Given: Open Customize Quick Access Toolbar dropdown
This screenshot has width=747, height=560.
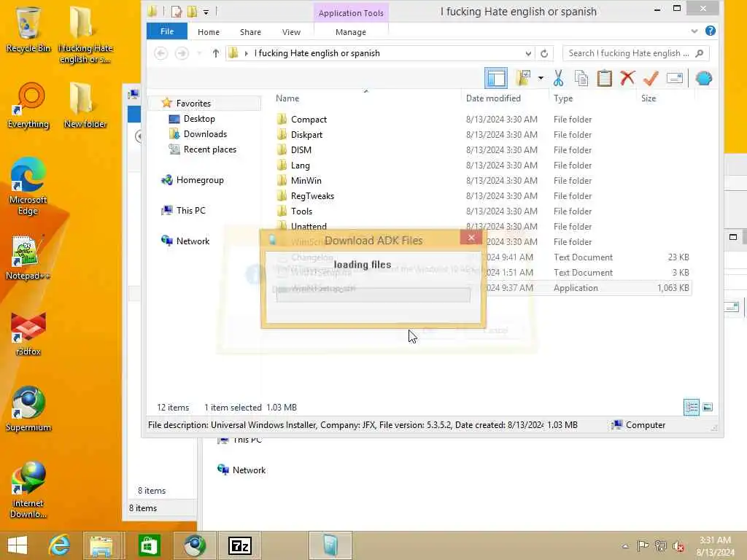Looking at the screenshot, I should 206,12.
